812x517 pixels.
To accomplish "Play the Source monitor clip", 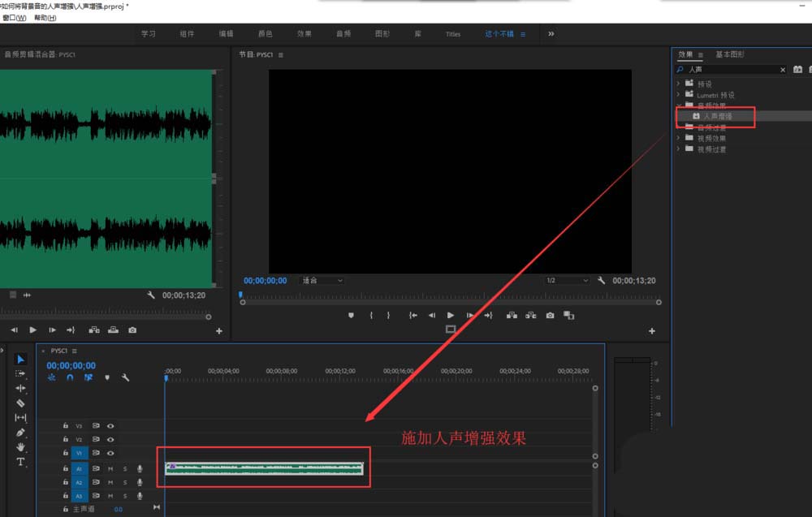I will pos(32,330).
